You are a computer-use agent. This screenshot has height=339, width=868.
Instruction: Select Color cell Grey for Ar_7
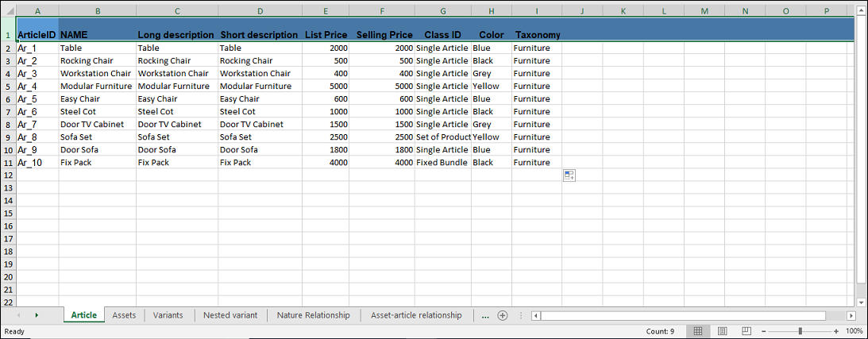click(492, 125)
